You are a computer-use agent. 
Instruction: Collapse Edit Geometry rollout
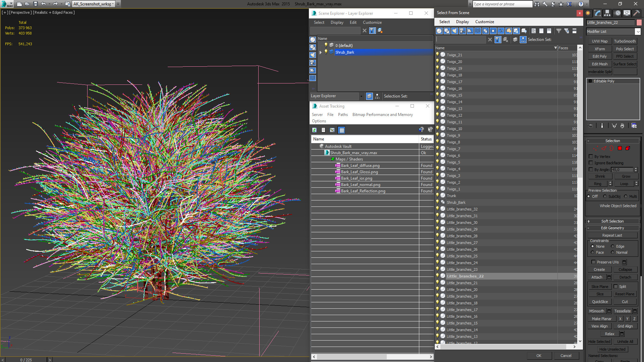click(612, 228)
